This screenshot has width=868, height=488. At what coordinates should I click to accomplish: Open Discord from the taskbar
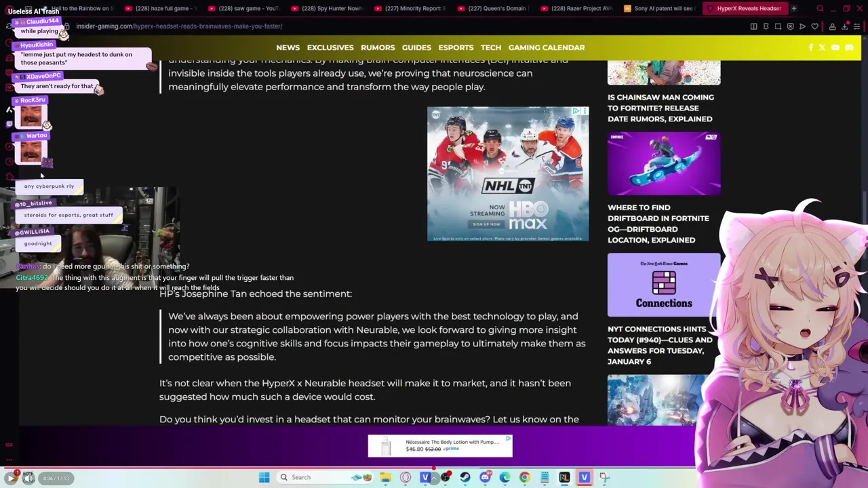pyautogui.click(x=485, y=477)
